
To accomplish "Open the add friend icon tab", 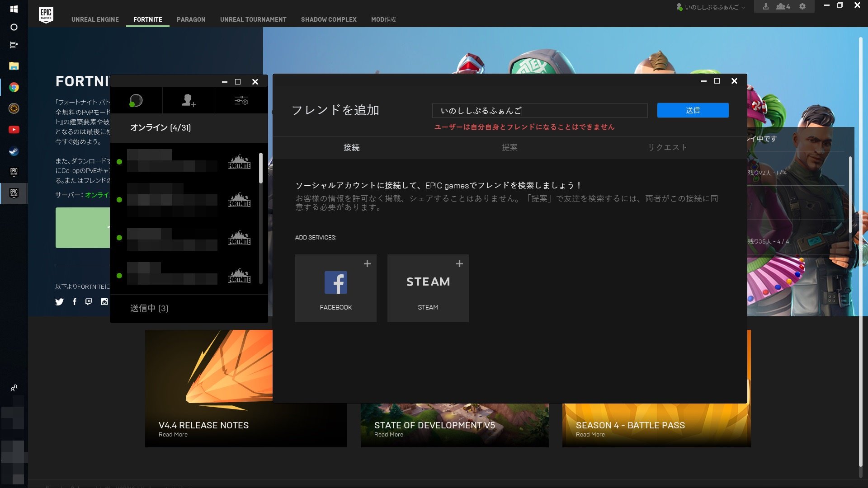I will [x=189, y=100].
